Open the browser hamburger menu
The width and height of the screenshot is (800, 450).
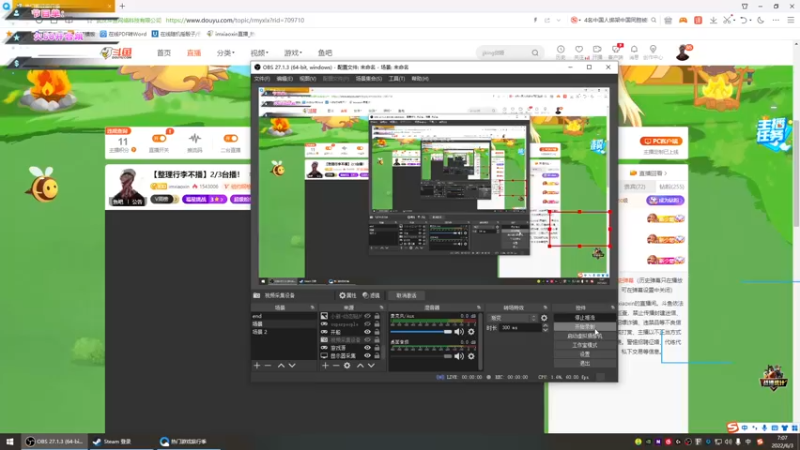[x=791, y=20]
